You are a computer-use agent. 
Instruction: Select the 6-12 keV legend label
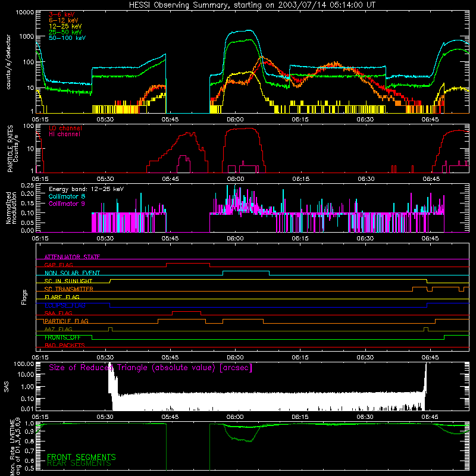coord(64,20)
